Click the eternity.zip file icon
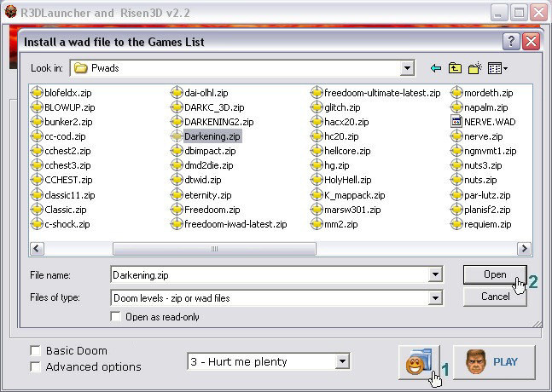 tap(177, 195)
